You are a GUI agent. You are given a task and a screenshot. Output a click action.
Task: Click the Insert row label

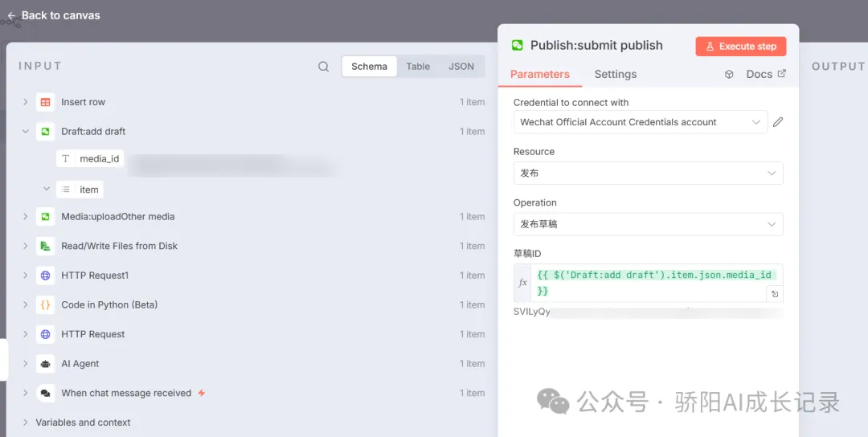pyautogui.click(x=83, y=102)
